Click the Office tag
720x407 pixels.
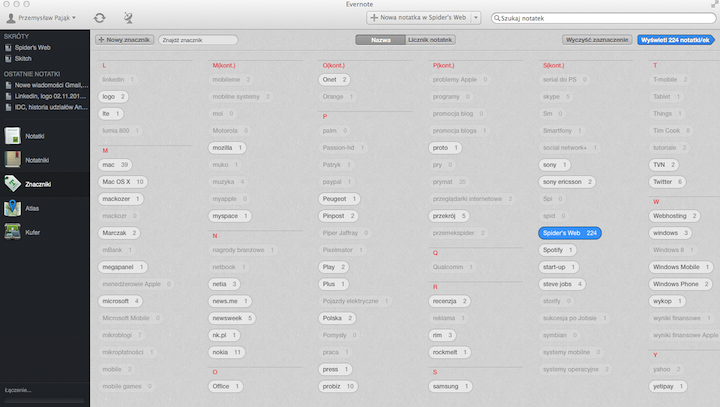225,386
